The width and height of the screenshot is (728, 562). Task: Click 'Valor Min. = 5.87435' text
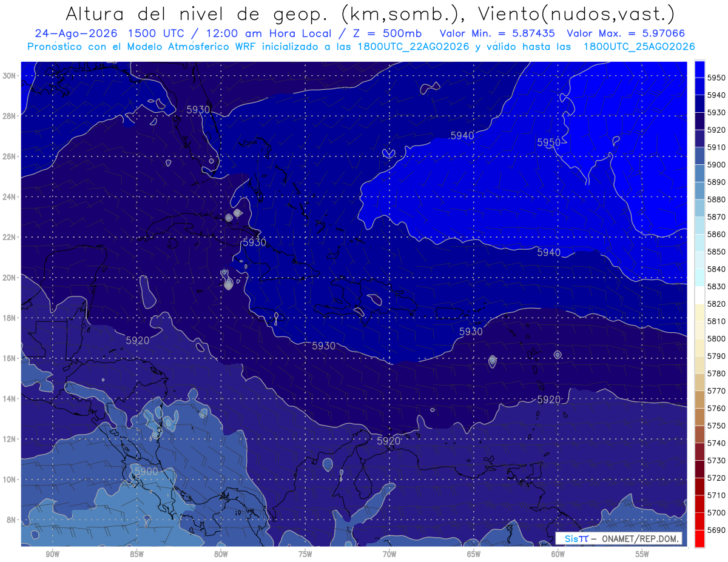pos(497,33)
